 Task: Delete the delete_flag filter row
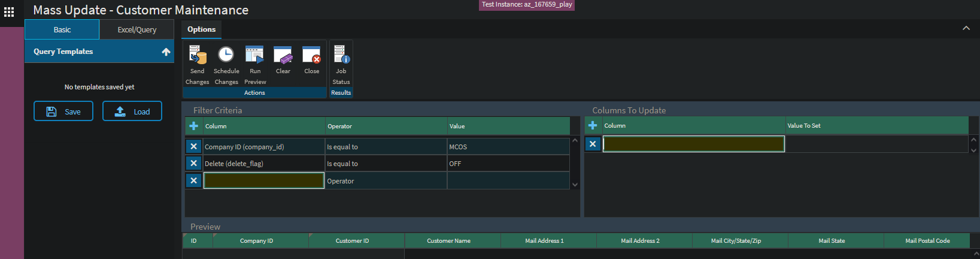193,163
